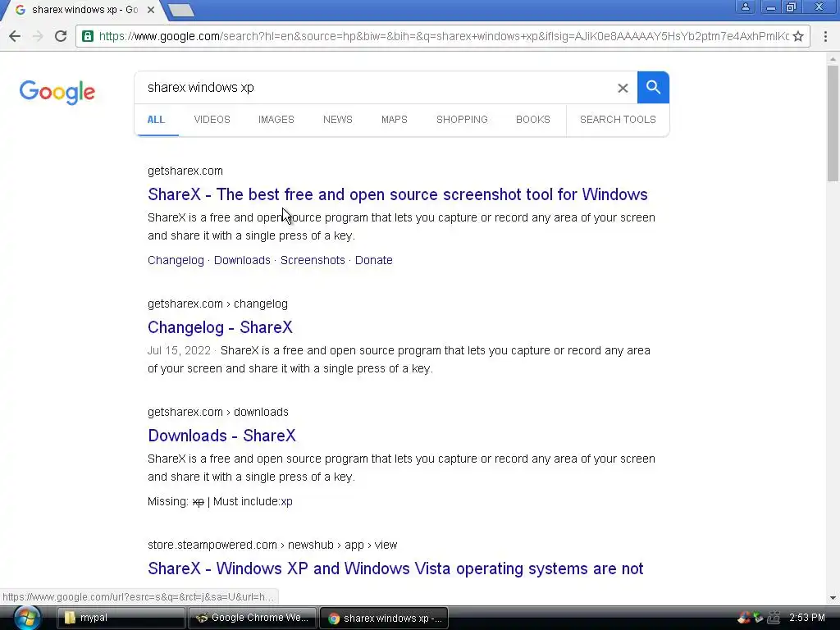Click the first system tray shield icon
840x630 pixels.
pyautogui.click(x=743, y=617)
